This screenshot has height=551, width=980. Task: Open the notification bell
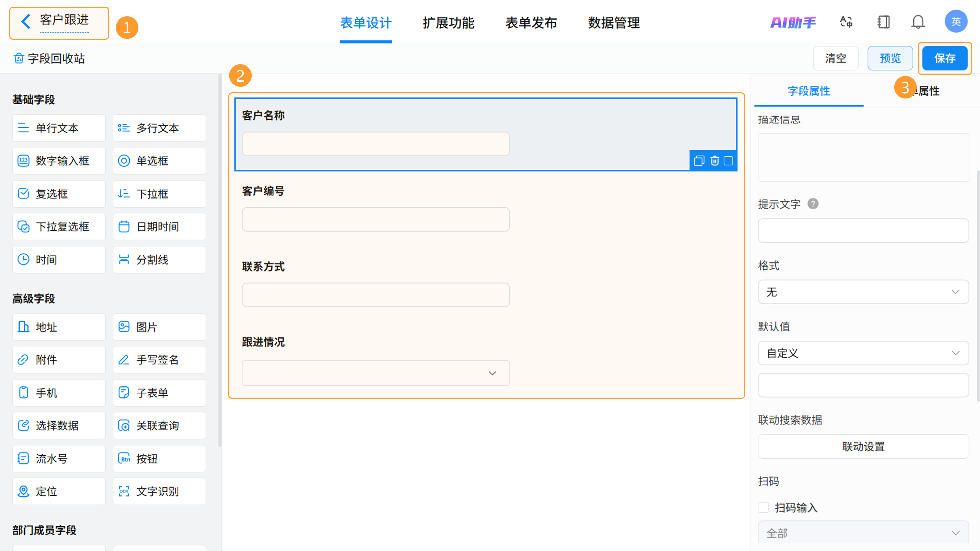[x=918, y=22]
